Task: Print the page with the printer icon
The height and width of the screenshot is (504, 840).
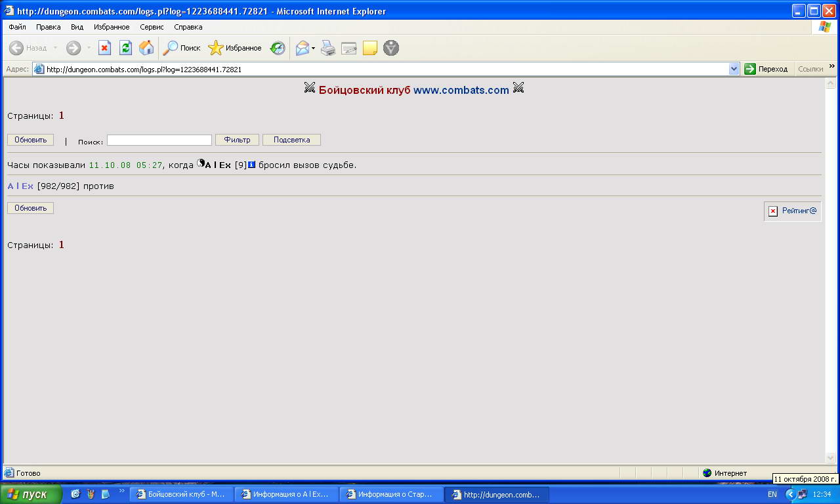Action: (328, 48)
